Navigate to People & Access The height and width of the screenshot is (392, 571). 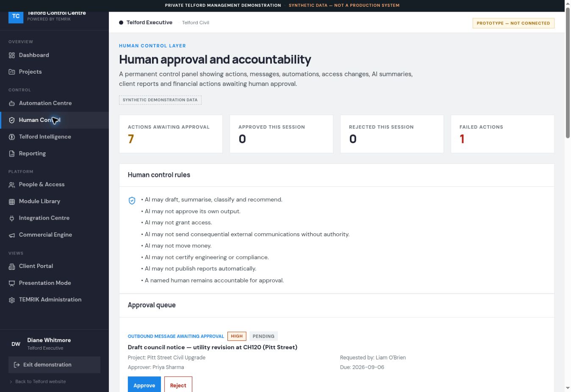[x=54, y=185]
